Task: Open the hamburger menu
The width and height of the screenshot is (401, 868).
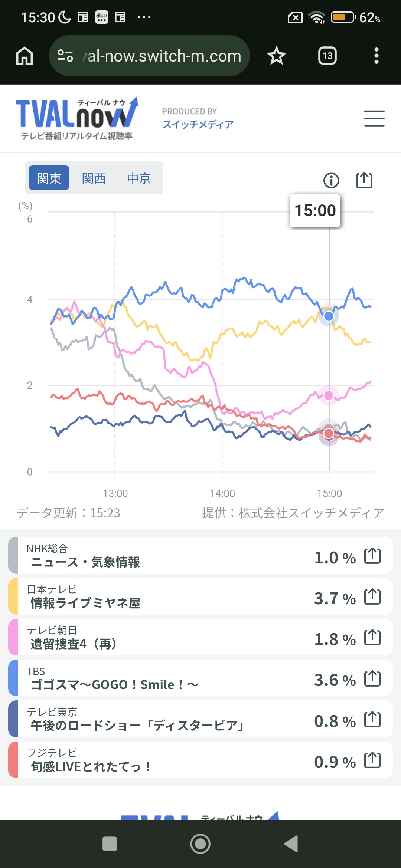Action: click(374, 119)
